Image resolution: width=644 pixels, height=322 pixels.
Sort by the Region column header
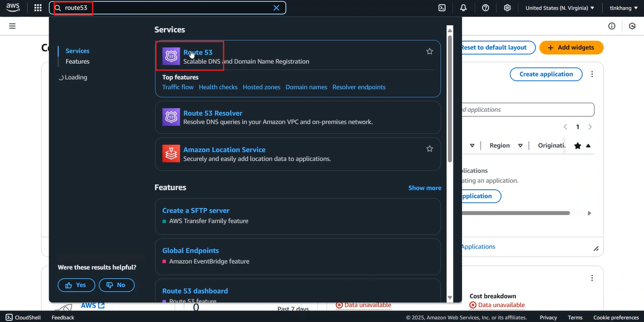coord(499,146)
